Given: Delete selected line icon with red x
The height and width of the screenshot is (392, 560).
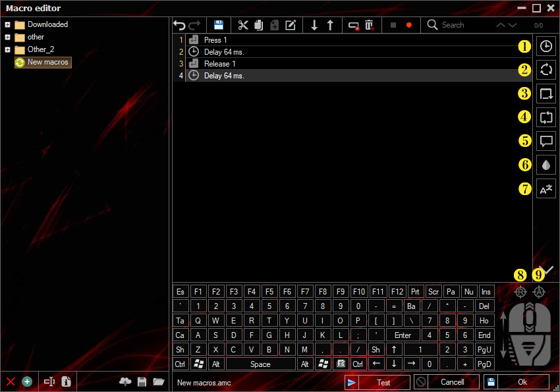Looking at the screenshot, I should (x=354, y=26).
